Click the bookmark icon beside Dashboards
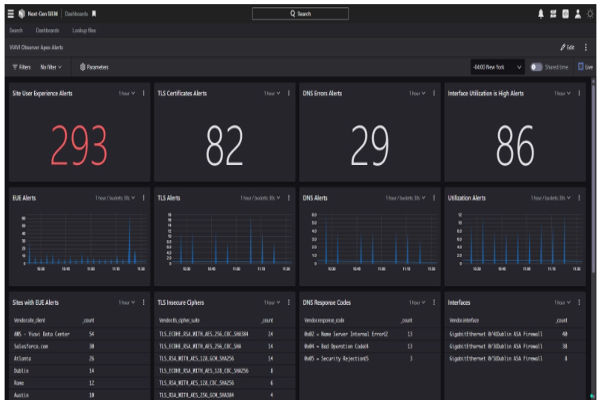This screenshot has height=400, width=600. 95,14
